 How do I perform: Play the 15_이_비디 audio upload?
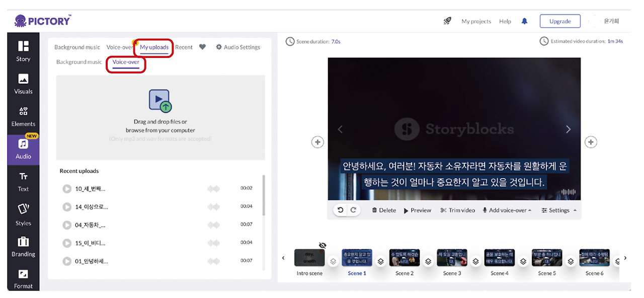[67, 243]
